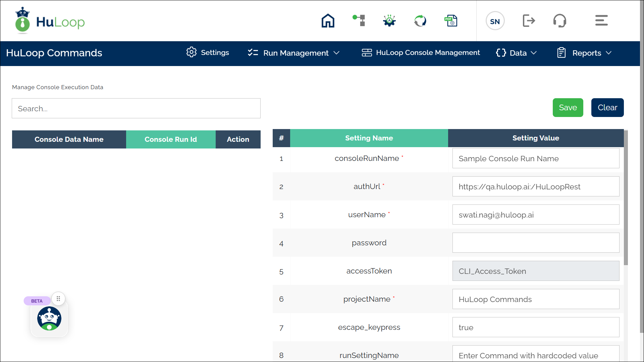The width and height of the screenshot is (644, 362).
Task: Open the support headset icon
Action: pos(559,21)
